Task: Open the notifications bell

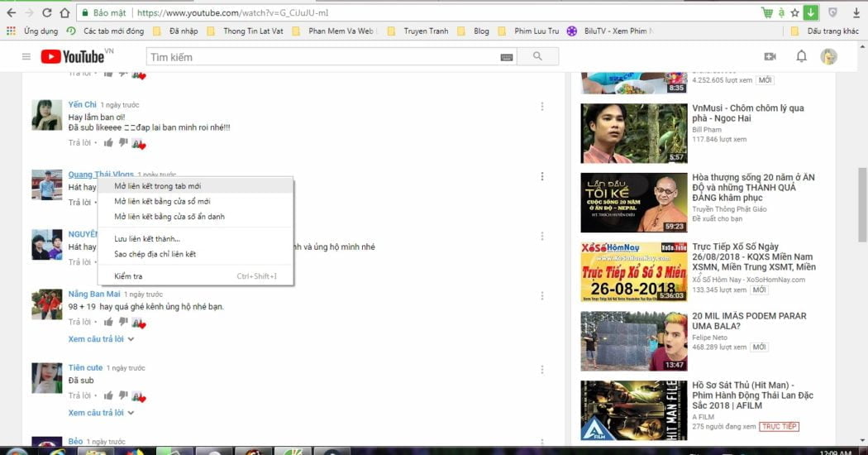Action: coord(801,56)
